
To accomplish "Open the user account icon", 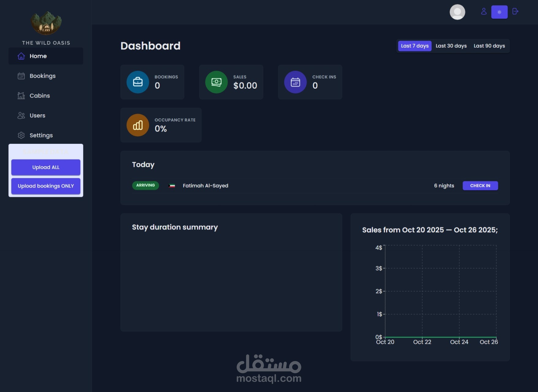I will tap(484, 12).
